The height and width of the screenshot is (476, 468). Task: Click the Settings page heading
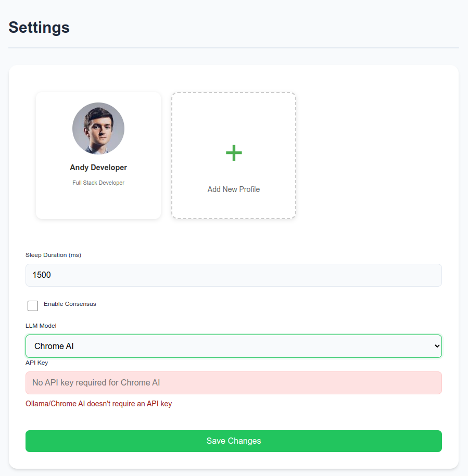(39, 28)
